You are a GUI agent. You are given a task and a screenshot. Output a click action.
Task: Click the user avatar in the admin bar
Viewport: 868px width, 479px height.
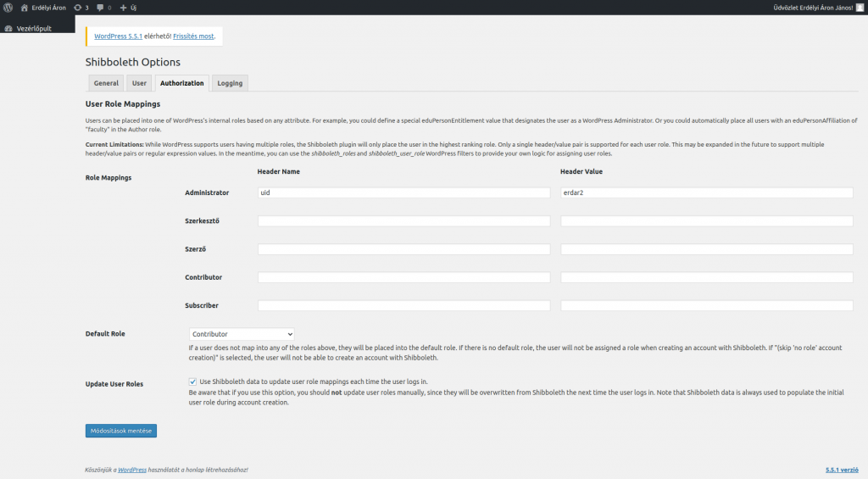tap(860, 8)
